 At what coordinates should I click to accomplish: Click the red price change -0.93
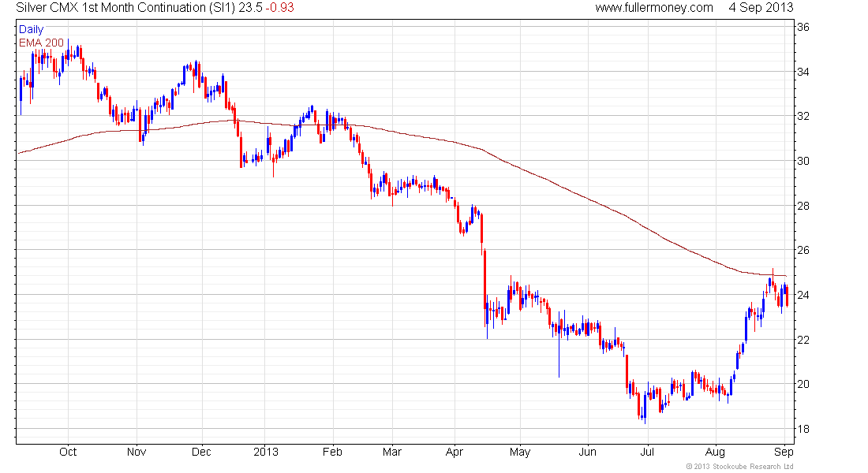[279, 8]
